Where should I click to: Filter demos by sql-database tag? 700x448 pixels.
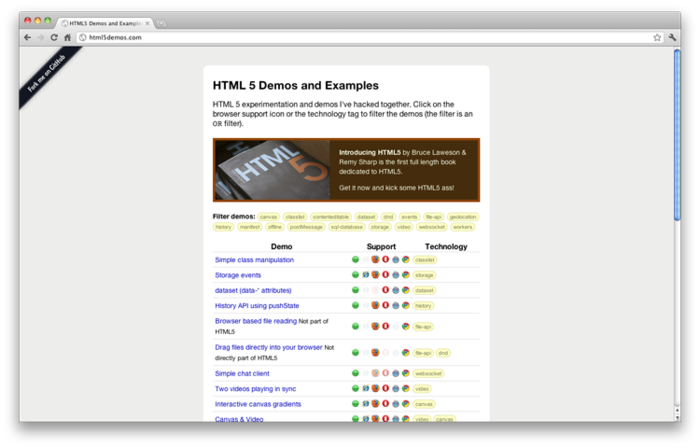[346, 227]
